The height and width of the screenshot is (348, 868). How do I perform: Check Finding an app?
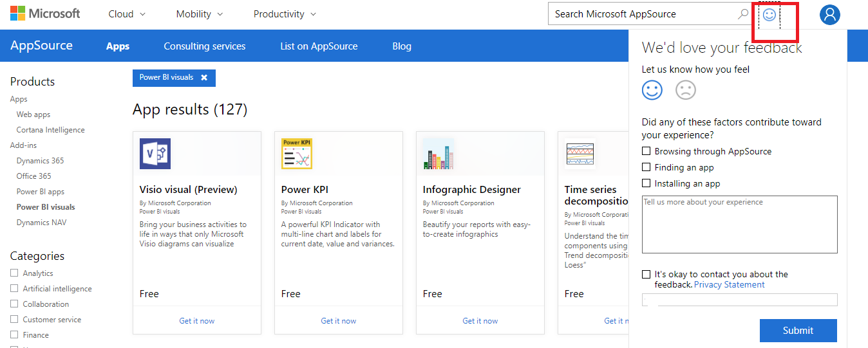click(646, 167)
